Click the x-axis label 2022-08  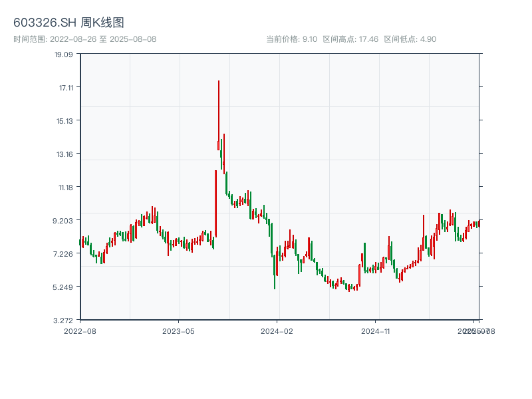(80, 331)
